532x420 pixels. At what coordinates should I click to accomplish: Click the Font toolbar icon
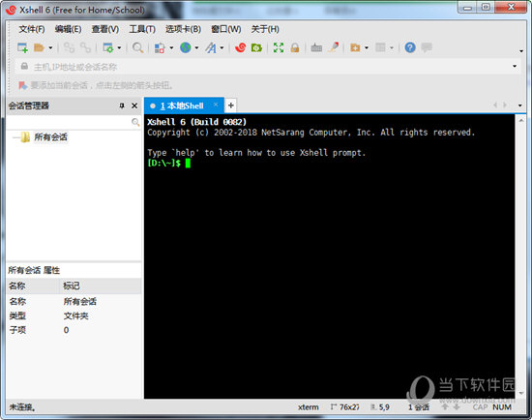211,47
